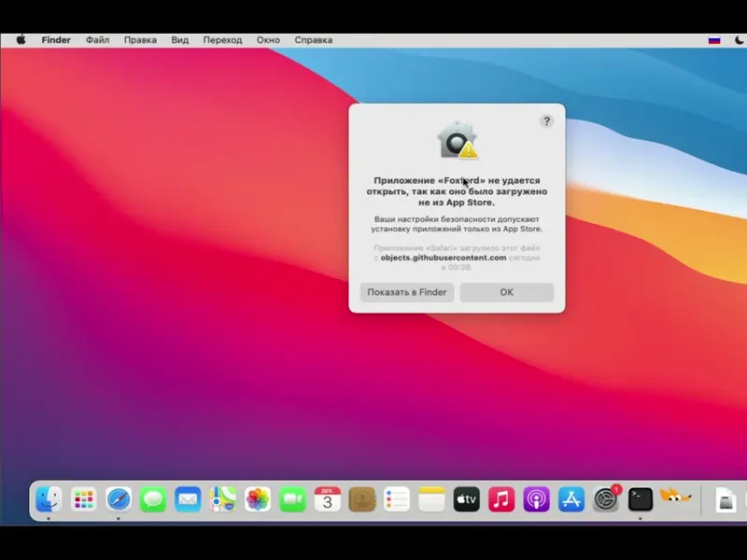This screenshot has height=560, width=747.
Task: Open Finder from the Dock
Action: 49,499
